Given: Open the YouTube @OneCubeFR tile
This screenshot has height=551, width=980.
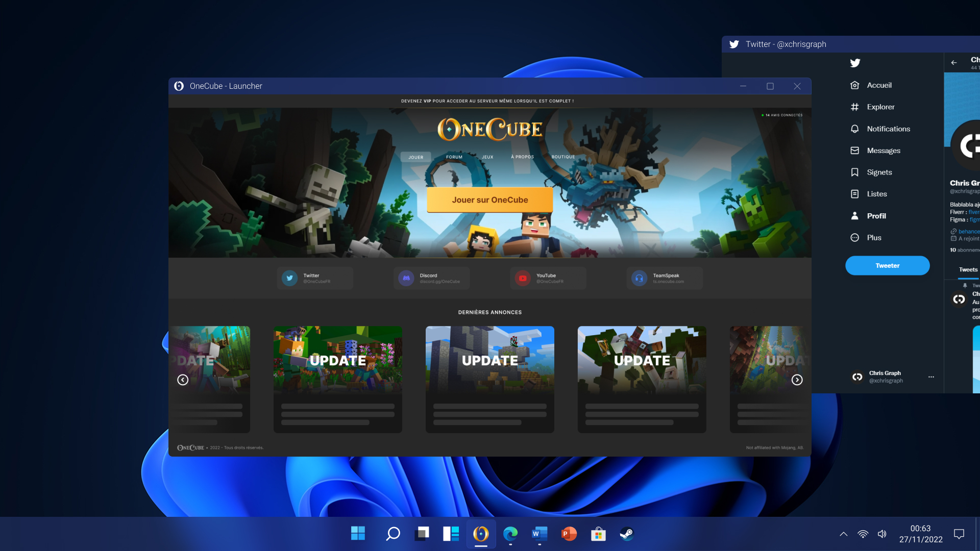Looking at the screenshot, I should (548, 278).
